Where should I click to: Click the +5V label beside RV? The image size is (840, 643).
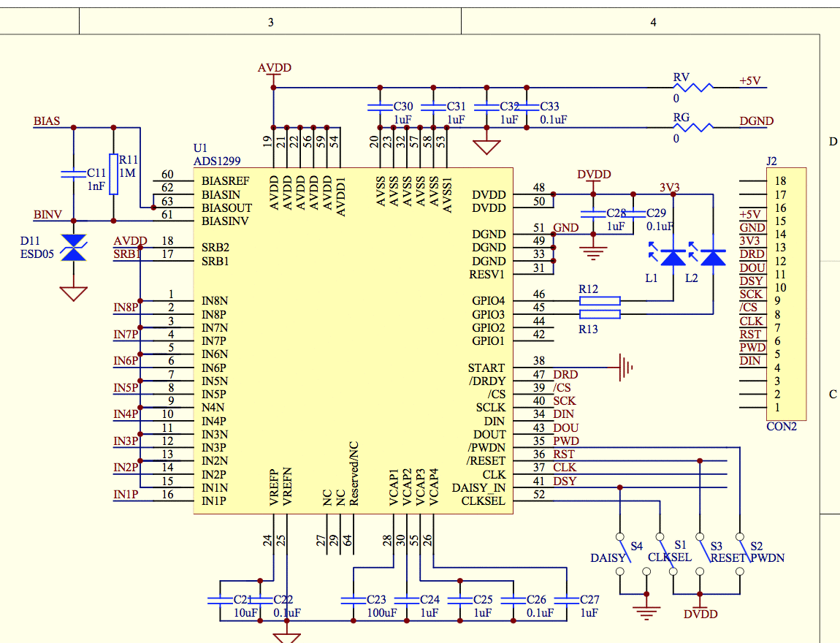click(750, 80)
